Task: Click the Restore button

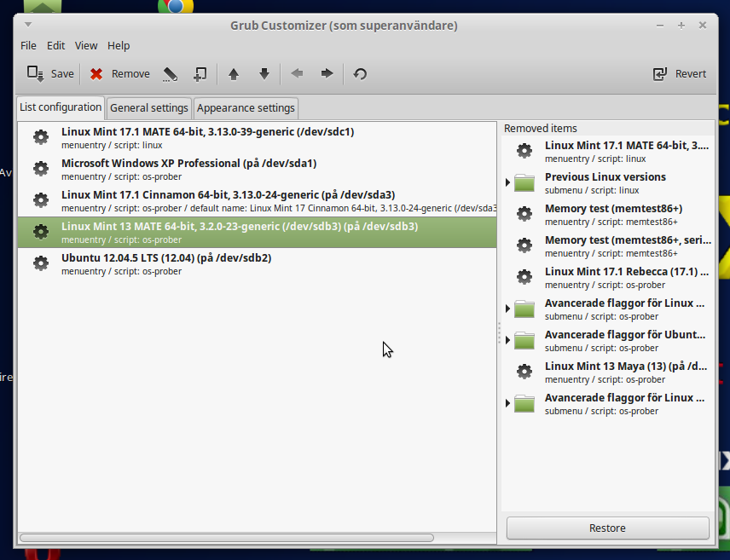Action: click(x=607, y=528)
